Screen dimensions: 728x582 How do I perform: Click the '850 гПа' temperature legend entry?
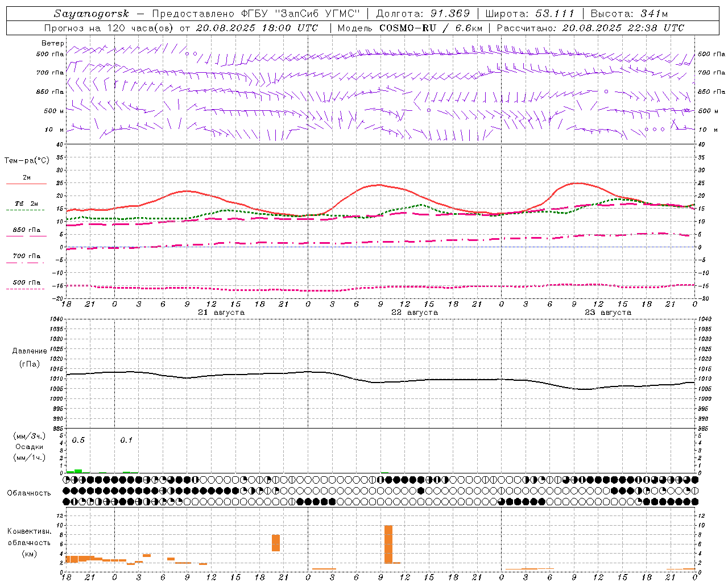point(26,230)
